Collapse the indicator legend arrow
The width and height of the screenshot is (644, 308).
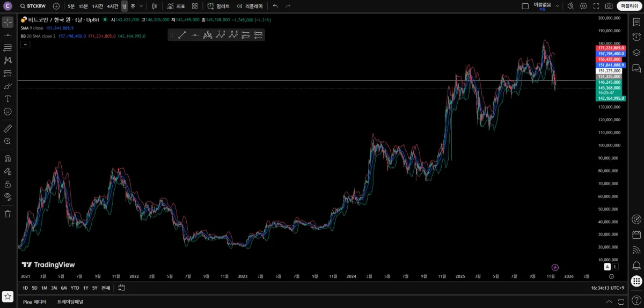pyautogui.click(x=25, y=45)
